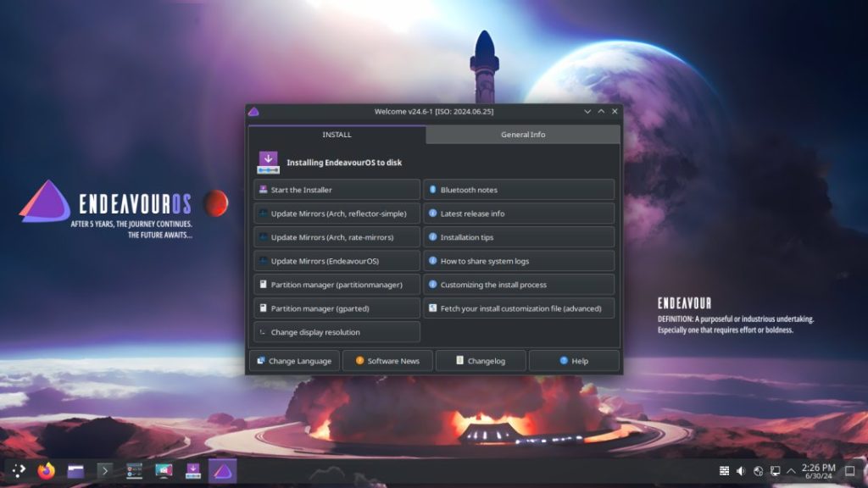This screenshot has height=488, width=868.
Task: Click the Show Desktop icon at taskbar end
Action: click(x=849, y=471)
